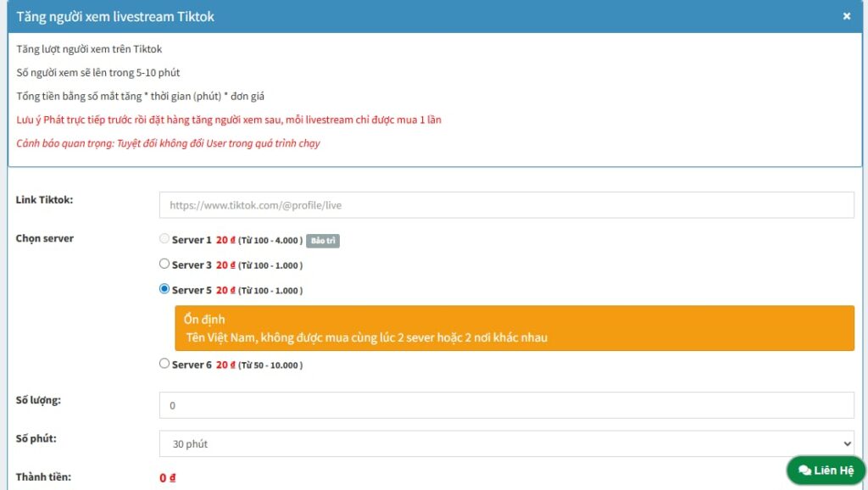Select the Server 1 radio button
The height and width of the screenshot is (490, 868).
coord(164,238)
